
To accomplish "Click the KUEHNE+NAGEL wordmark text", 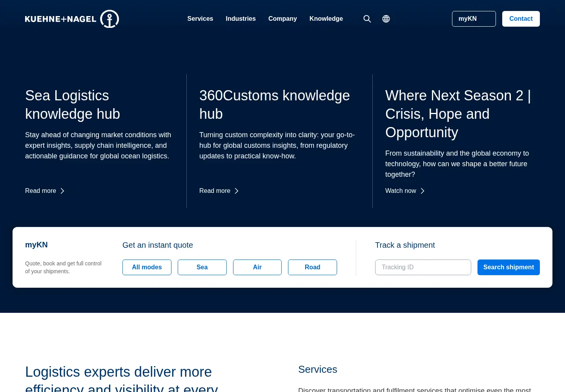I will 60,19.
